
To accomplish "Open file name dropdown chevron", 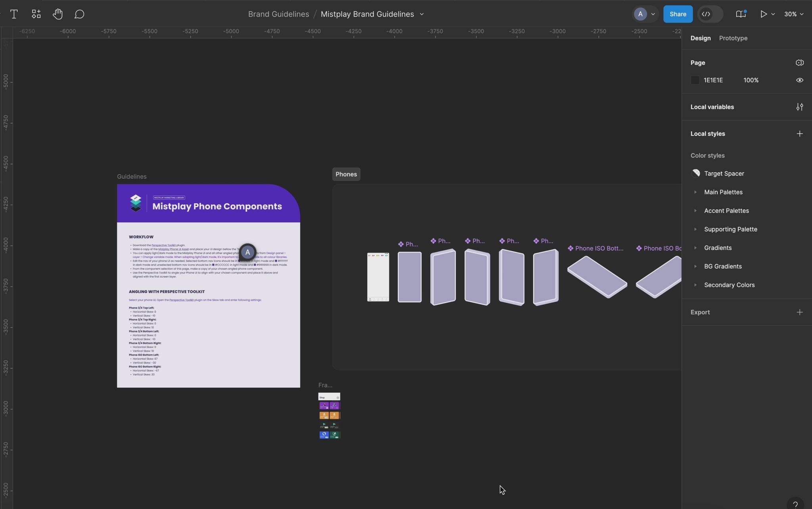I will [422, 14].
